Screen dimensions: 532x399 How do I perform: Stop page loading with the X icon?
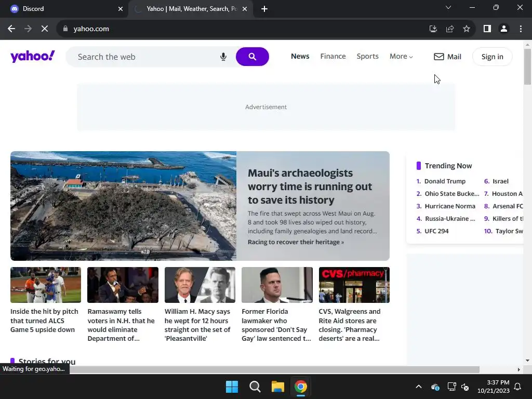45,29
